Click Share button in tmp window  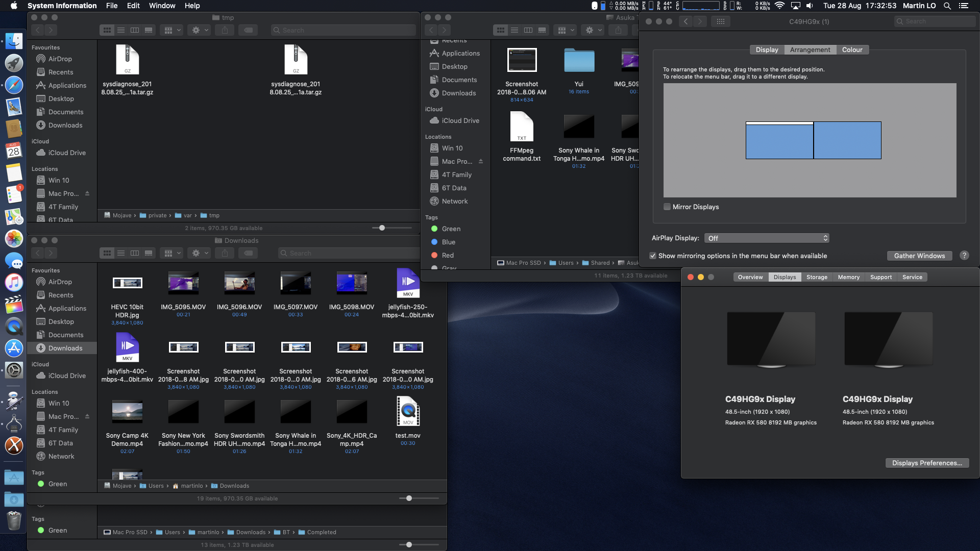[225, 30]
